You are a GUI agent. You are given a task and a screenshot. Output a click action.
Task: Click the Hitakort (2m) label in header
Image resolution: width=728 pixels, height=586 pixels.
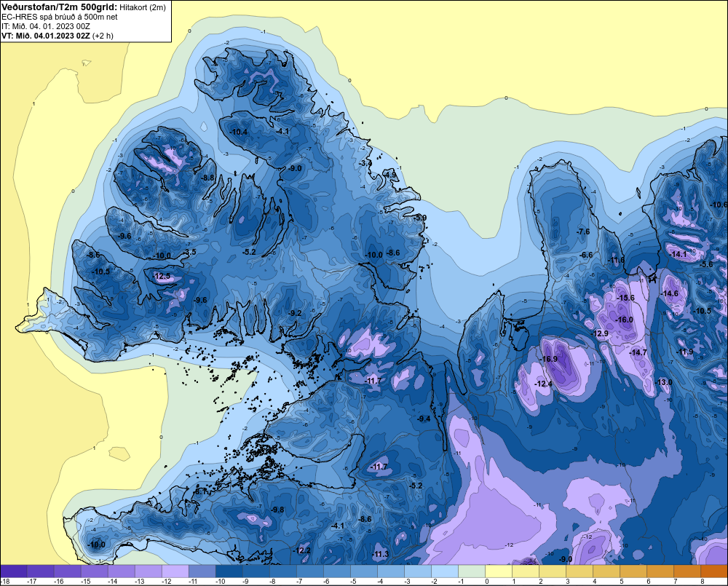click(142, 7)
